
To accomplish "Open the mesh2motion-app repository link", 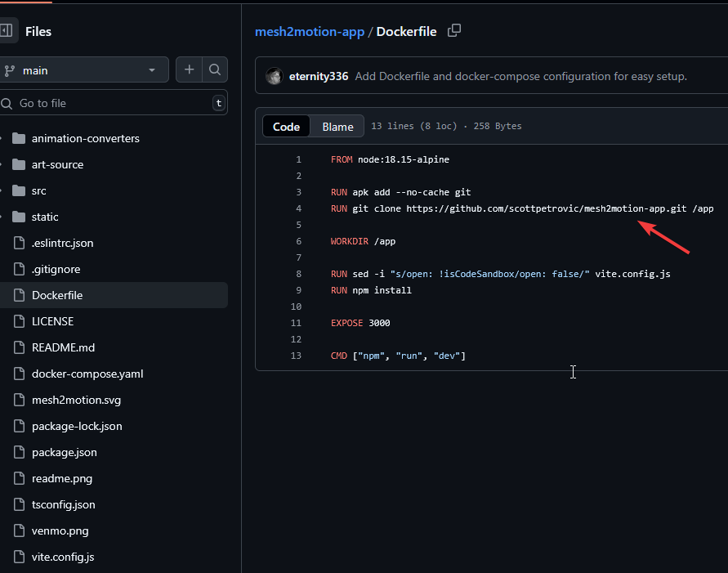I will (310, 32).
